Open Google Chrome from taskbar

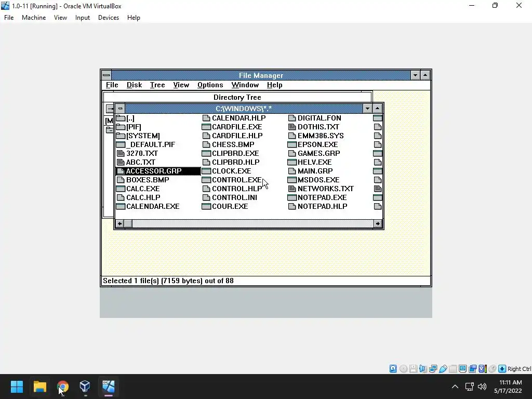62,387
